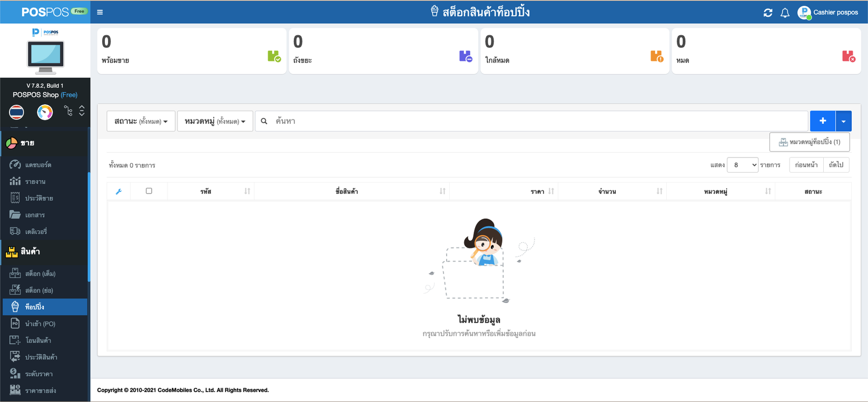This screenshot has width=868, height=402.
Task: Click the Thai flag language icon
Action: [x=17, y=112]
